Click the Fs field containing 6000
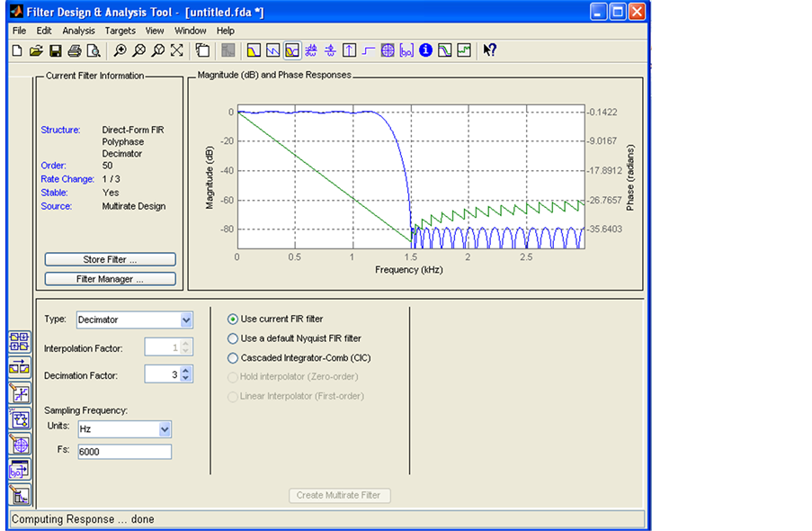Viewport: 812px width, 531px height. tap(125, 452)
